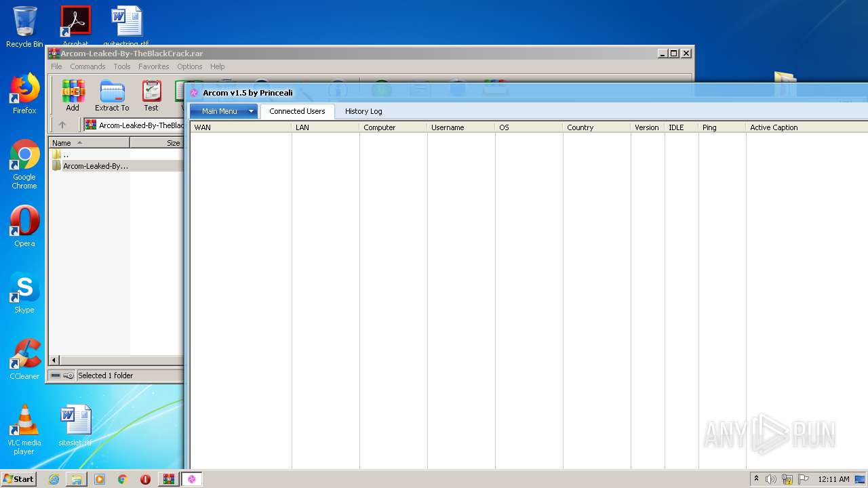Click the Arcom taskbar button

[192, 479]
